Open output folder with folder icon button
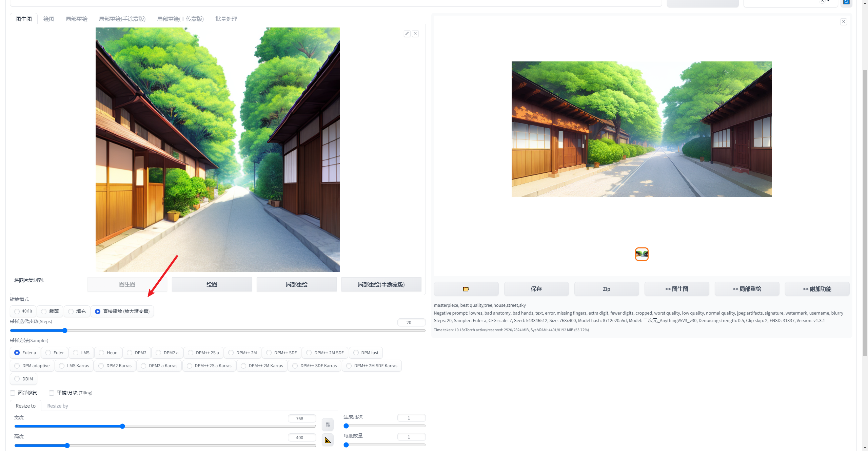Screen dimensions: 868x451 pyautogui.click(x=466, y=289)
